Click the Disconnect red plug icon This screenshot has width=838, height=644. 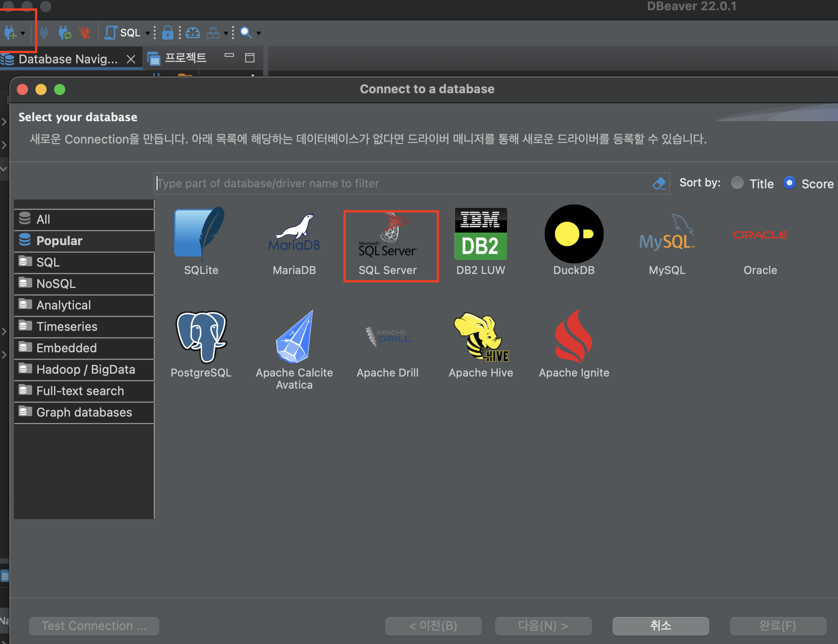pyautogui.click(x=84, y=33)
